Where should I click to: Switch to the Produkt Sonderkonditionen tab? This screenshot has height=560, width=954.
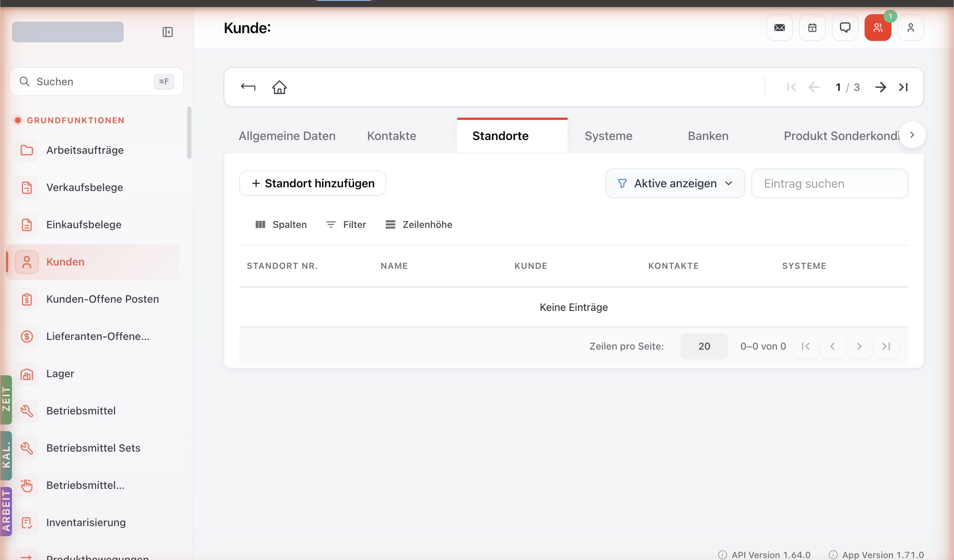[841, 136]
